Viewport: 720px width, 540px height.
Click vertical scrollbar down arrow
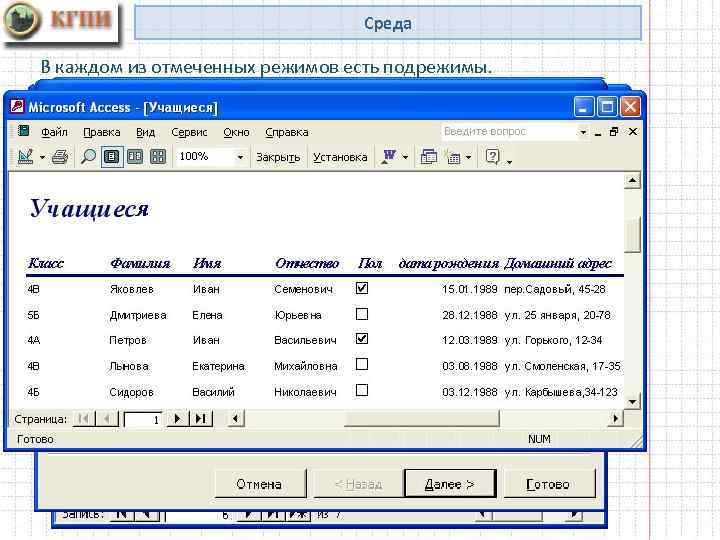pos(632,402)
